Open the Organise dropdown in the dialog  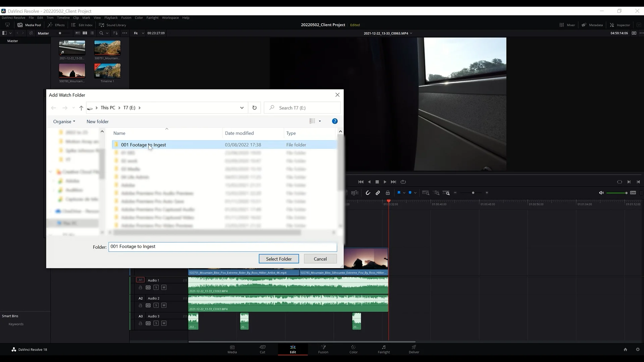point(64,121)
